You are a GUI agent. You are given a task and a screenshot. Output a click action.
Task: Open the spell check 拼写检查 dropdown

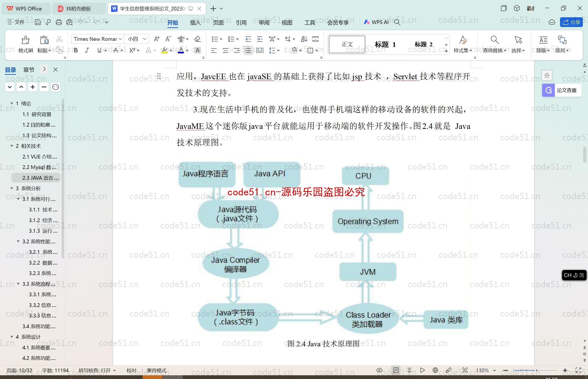tap(114, 370)
